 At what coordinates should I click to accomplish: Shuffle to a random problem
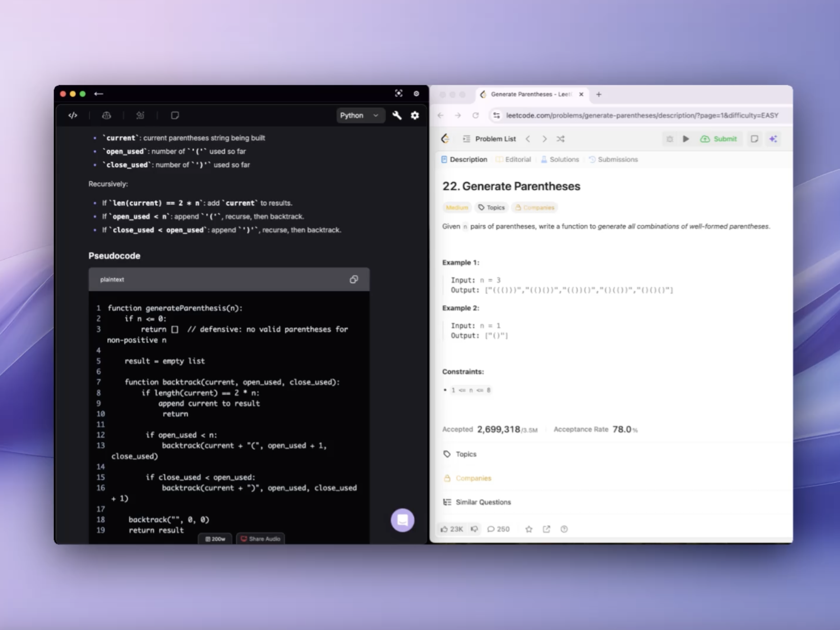pyautogui.click(x=560, y=139)
